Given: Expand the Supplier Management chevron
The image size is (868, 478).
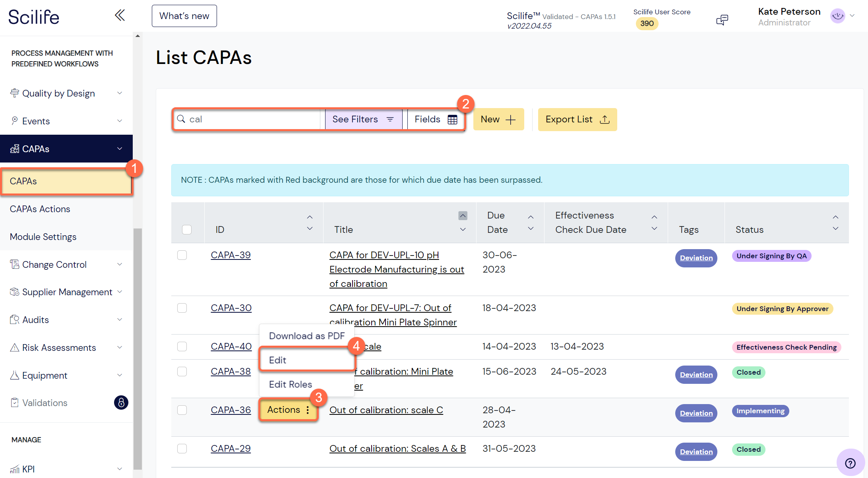Looking at the screenshot, I should [120, 292].
